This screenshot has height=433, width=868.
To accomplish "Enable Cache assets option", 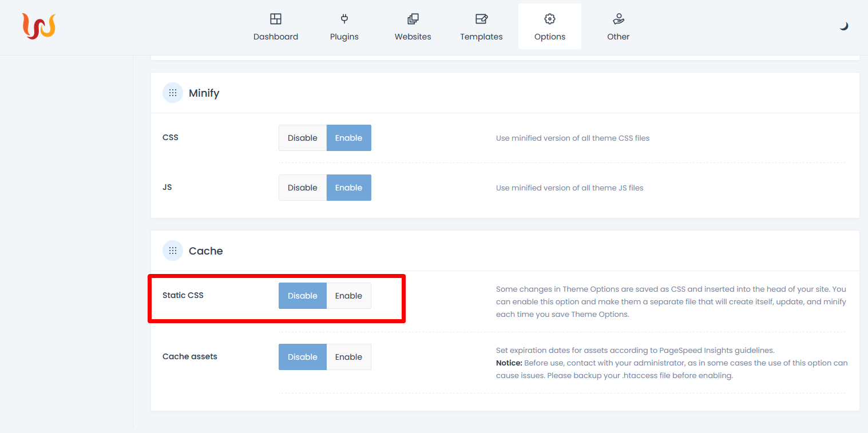I will (348, 357).
